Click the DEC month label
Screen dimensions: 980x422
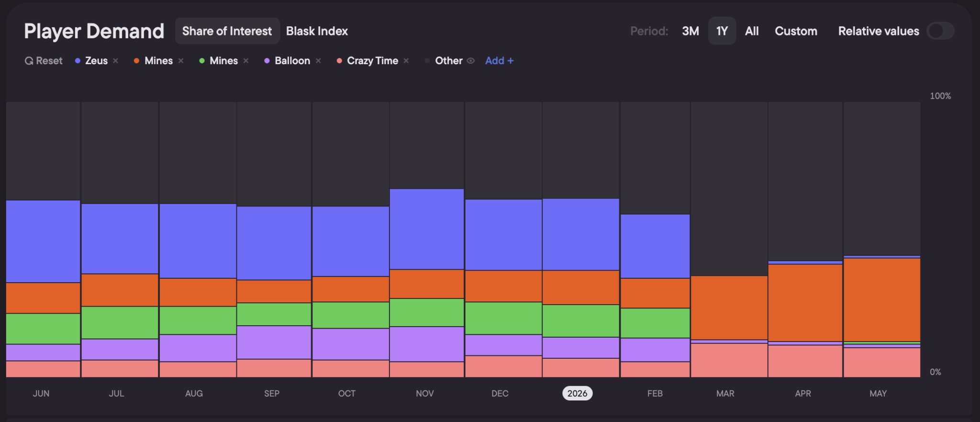500,394
